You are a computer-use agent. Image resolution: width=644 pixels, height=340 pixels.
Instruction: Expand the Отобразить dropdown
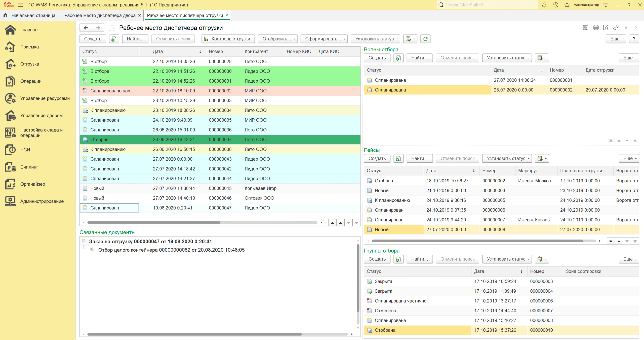coord(278,39)
